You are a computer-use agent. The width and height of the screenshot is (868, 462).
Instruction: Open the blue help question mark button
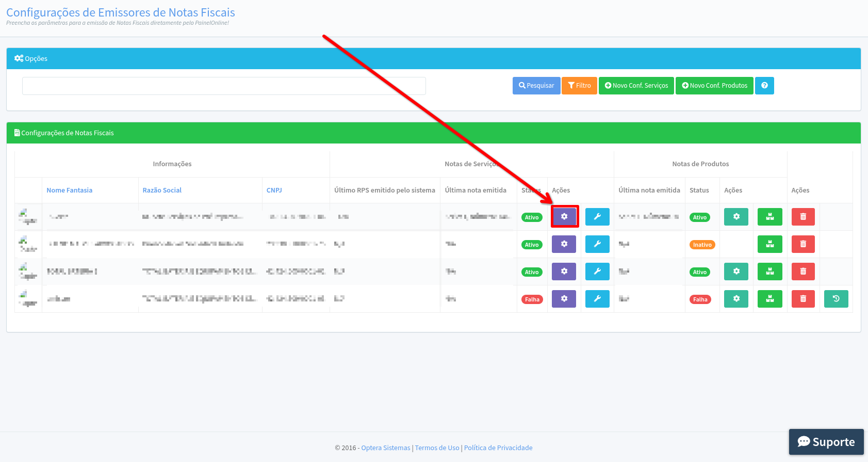coord(764,86)
